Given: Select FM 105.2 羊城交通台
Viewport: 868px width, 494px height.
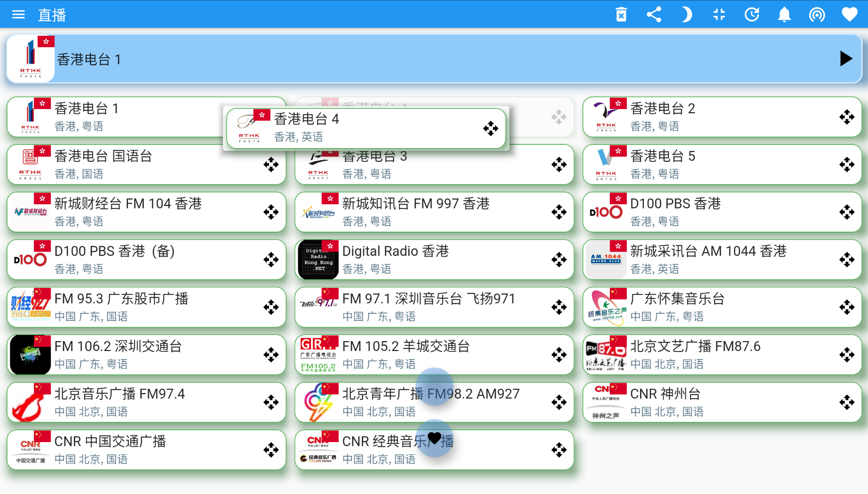Looking at the screenshot, I should (x=434, y=355).
